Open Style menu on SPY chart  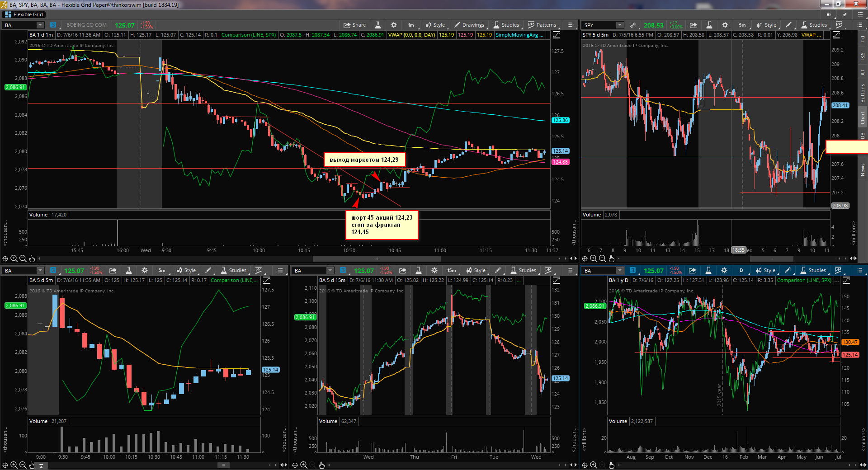(767, 25)
